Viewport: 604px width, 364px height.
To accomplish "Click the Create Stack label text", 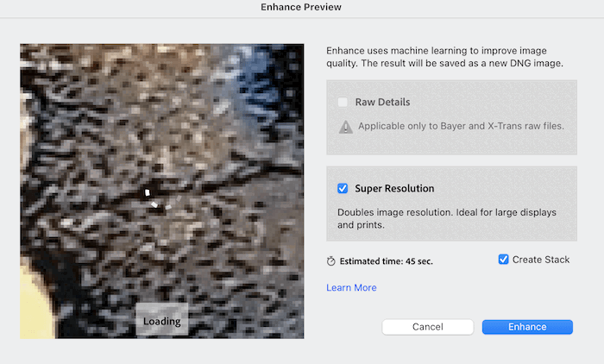I will [x=541, y=260].
